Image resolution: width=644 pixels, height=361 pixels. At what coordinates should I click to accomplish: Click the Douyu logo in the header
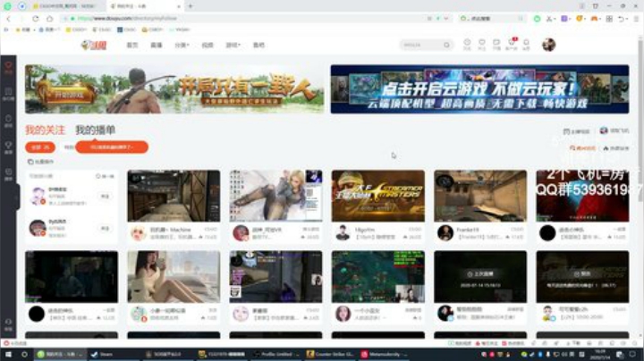click(x=94, y=45)
